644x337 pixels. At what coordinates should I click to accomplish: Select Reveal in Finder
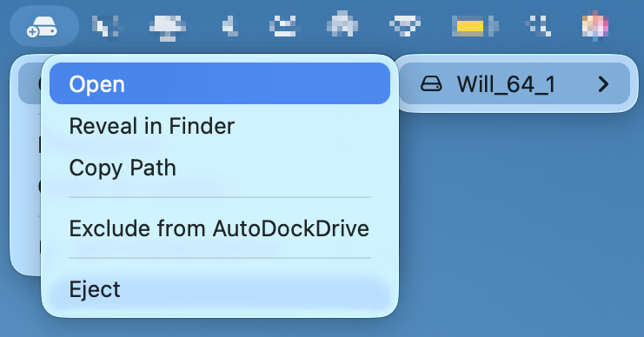[x=220, y=126]
